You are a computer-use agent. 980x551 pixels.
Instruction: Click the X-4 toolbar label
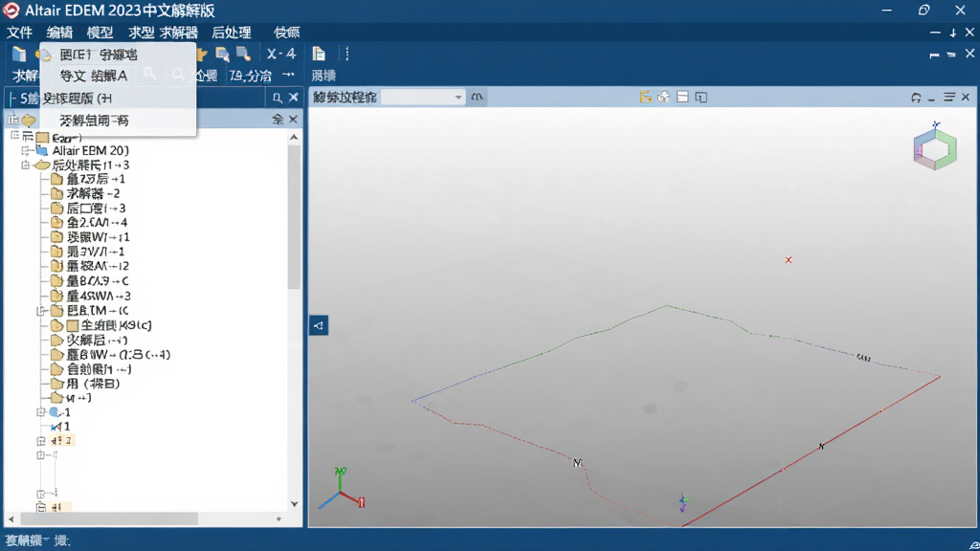280,54
